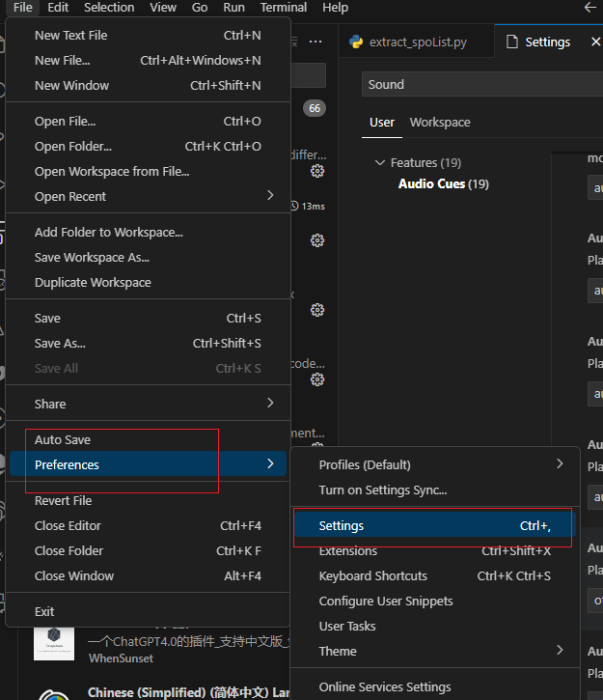Open Online Services Settings
This screenshot has width=603, height=700.
[x=435, y=686]
